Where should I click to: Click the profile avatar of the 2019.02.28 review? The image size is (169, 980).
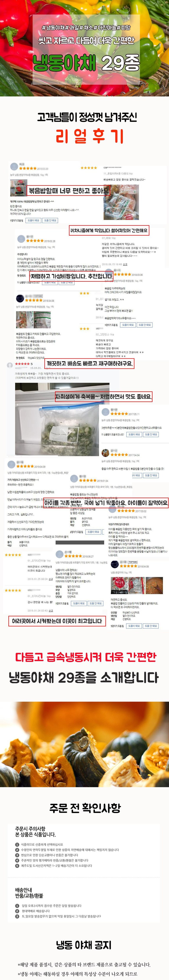click(21, 239)
